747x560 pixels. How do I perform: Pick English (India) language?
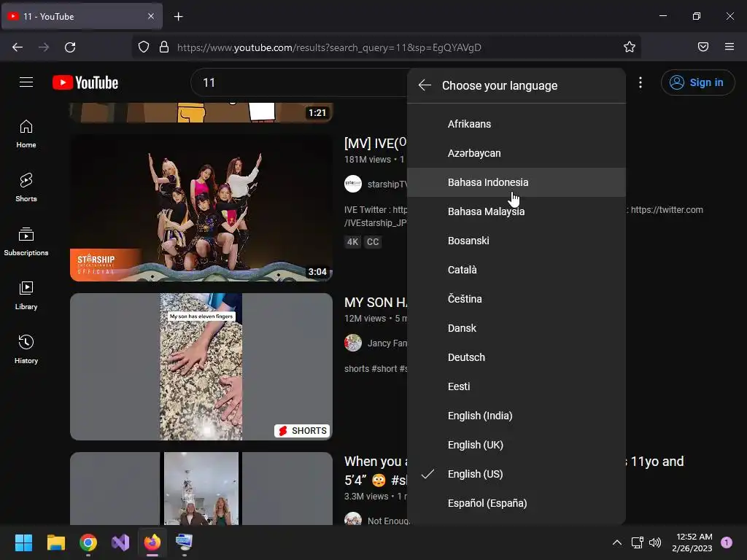coord(516,416)
